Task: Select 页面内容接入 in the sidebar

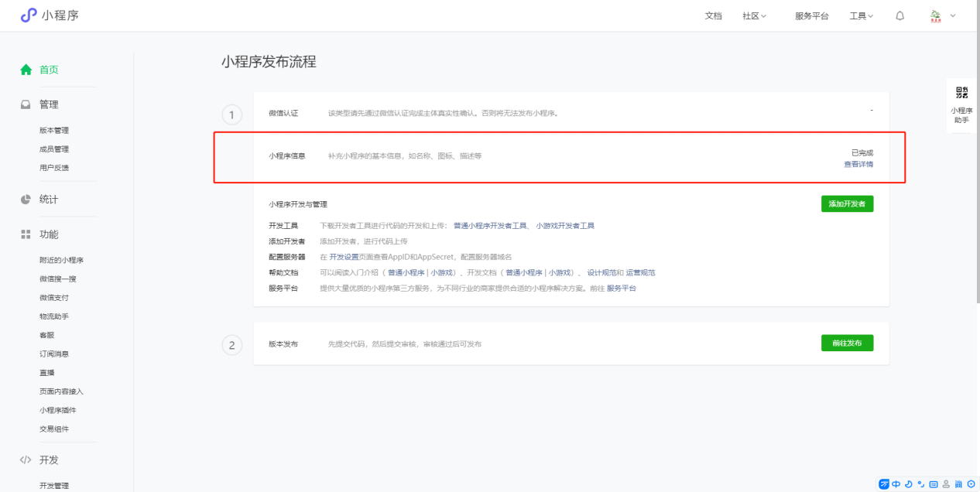Action: point(61,391)
